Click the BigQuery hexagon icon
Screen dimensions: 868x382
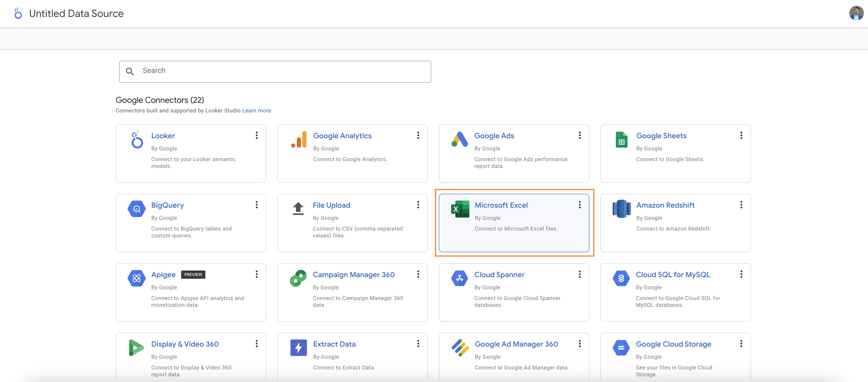[x=136, y=209]
